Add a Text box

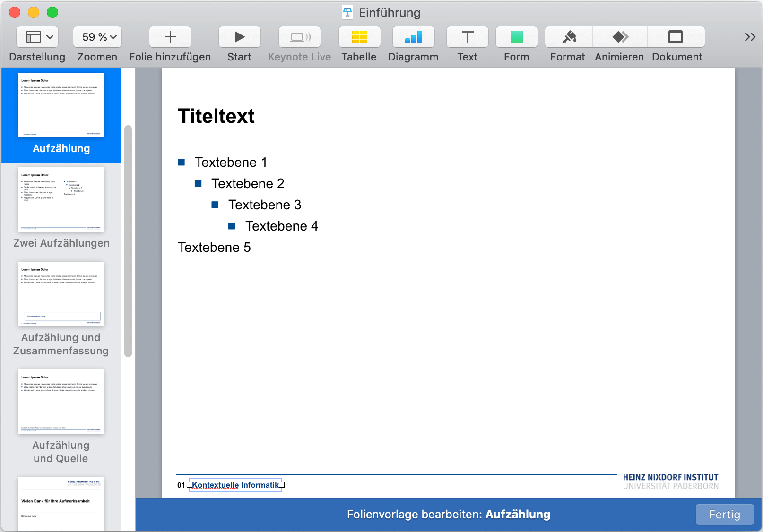(467, 37)
